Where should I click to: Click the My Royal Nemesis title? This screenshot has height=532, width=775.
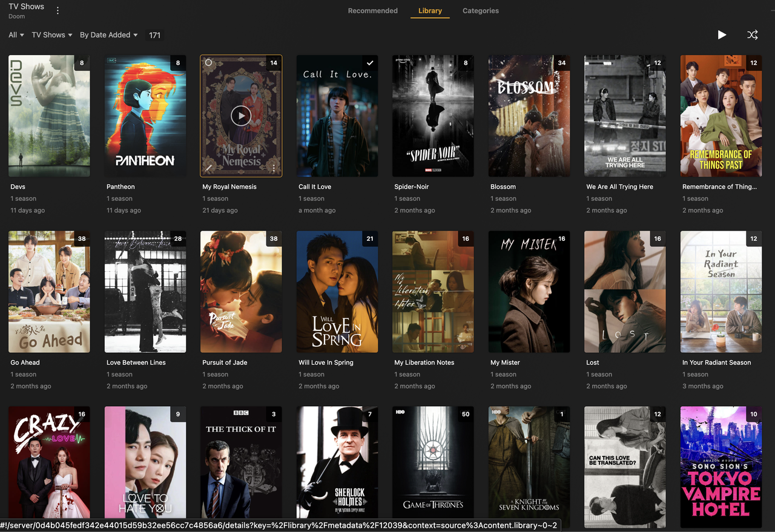(x=229, y=187)
